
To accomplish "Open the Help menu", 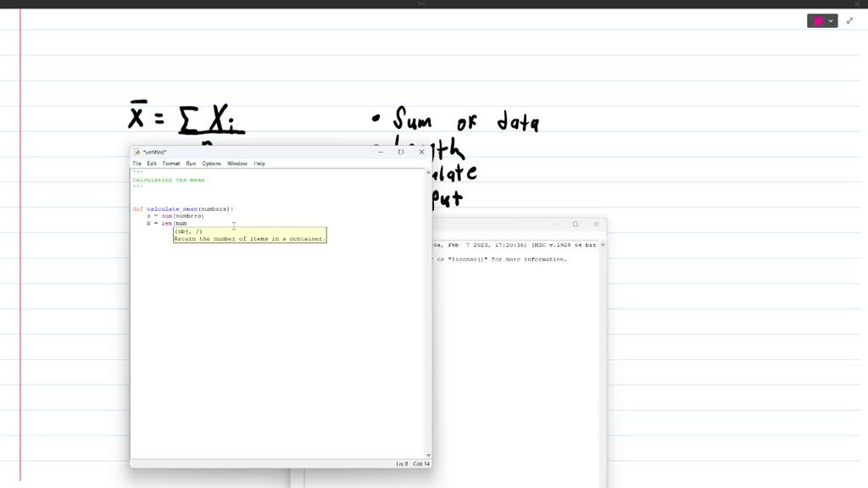I will pos(259,164).
